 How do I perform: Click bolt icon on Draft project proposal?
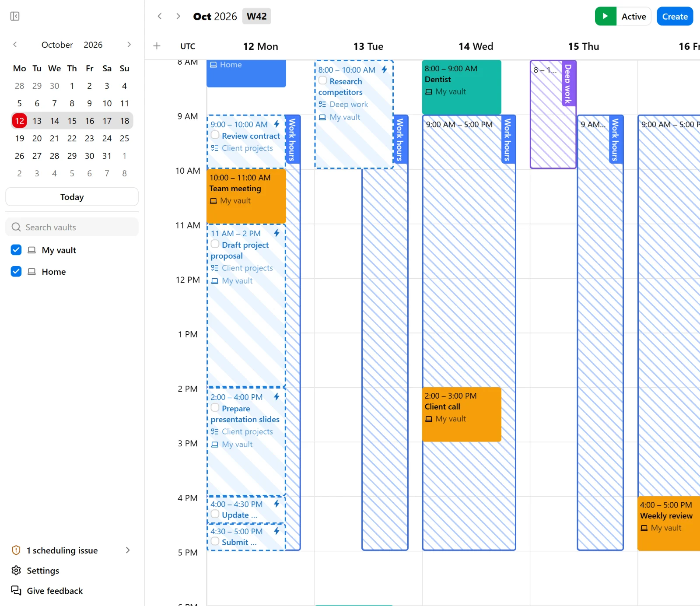pos(276,233)
